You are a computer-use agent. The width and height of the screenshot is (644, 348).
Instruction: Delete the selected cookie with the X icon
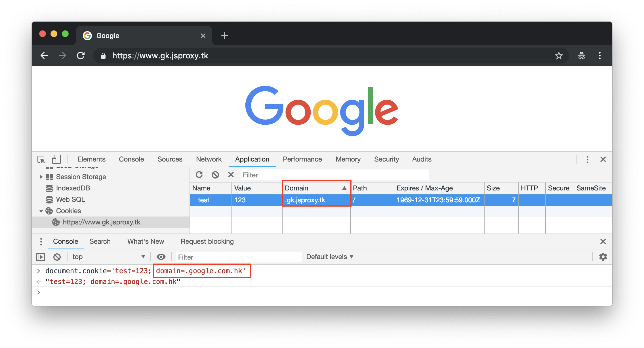click(x=231, y=175)
